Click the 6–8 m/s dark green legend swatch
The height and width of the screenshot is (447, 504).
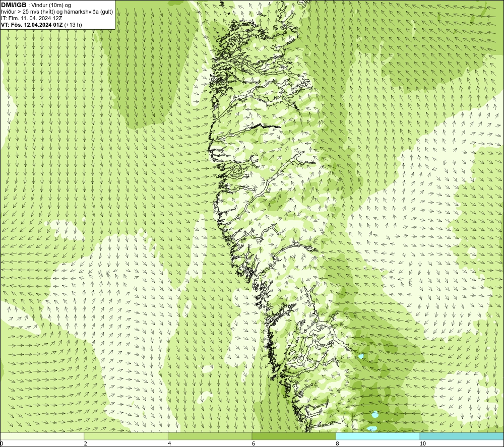coord(294,436)
